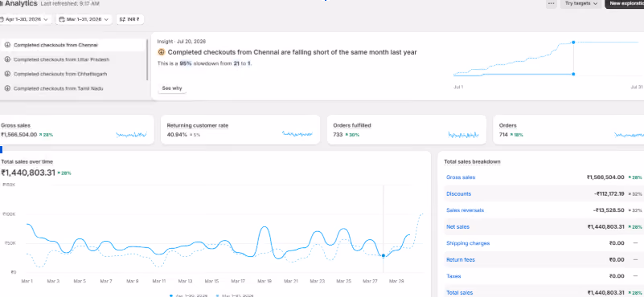Expand the Try targets dropdown

point(580,3)
